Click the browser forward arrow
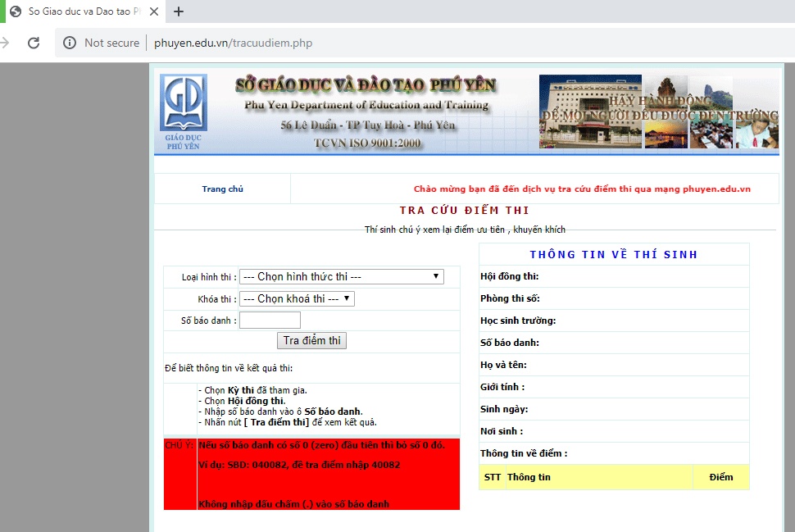795x532 pixels. (x=5, y=43)
